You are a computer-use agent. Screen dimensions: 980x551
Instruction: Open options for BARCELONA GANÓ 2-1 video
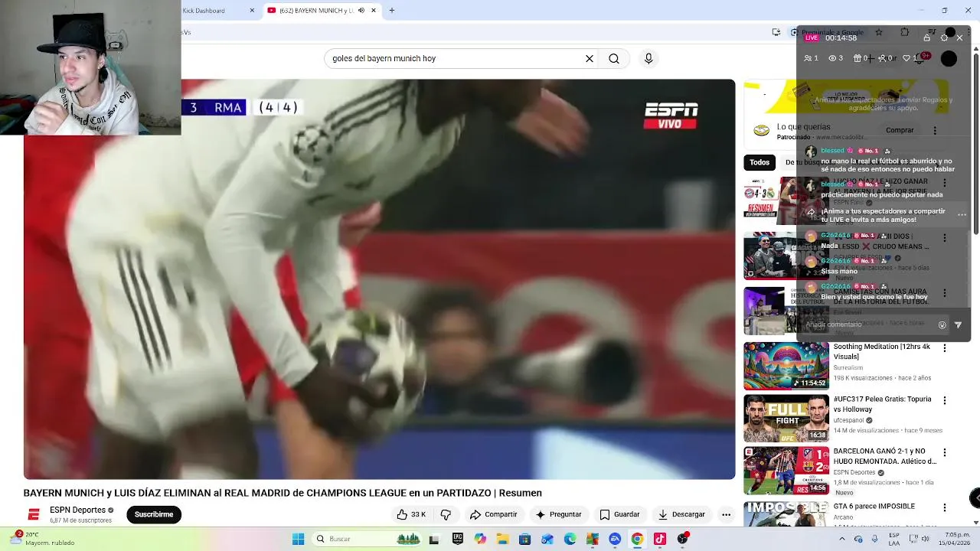[x=945, y=452]
